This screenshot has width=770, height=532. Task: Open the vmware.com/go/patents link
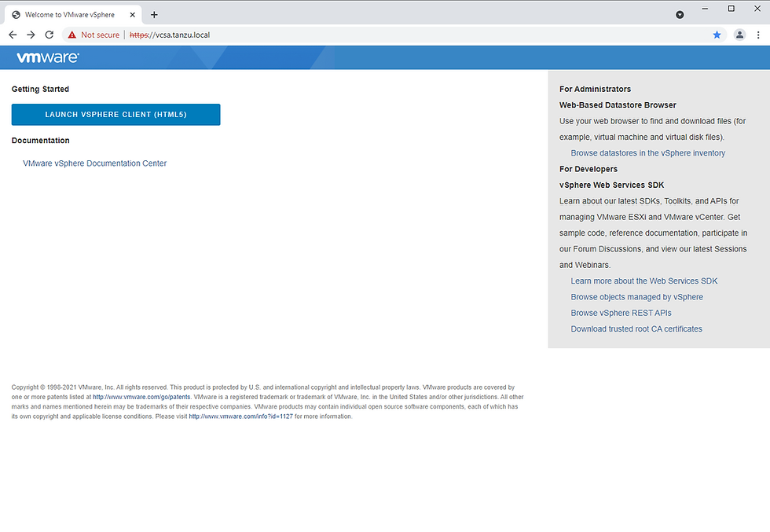pyautogui.click(x=141, y=397)
